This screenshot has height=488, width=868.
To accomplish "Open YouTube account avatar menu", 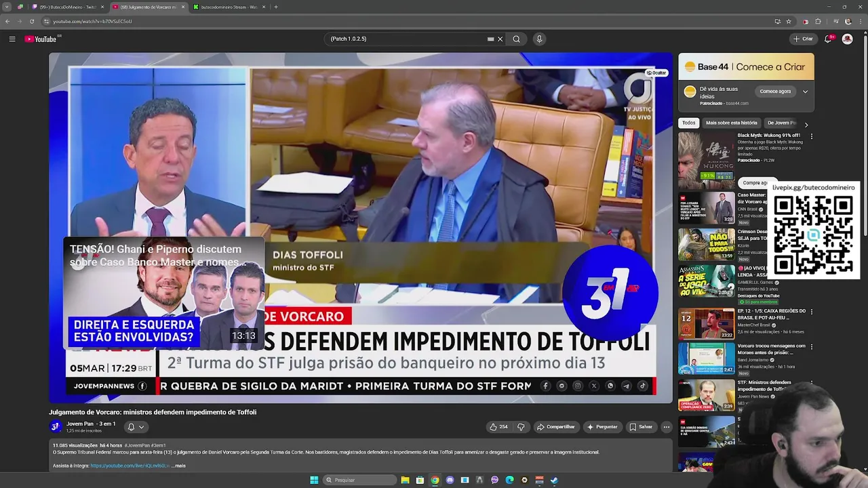I will (847, 39).
